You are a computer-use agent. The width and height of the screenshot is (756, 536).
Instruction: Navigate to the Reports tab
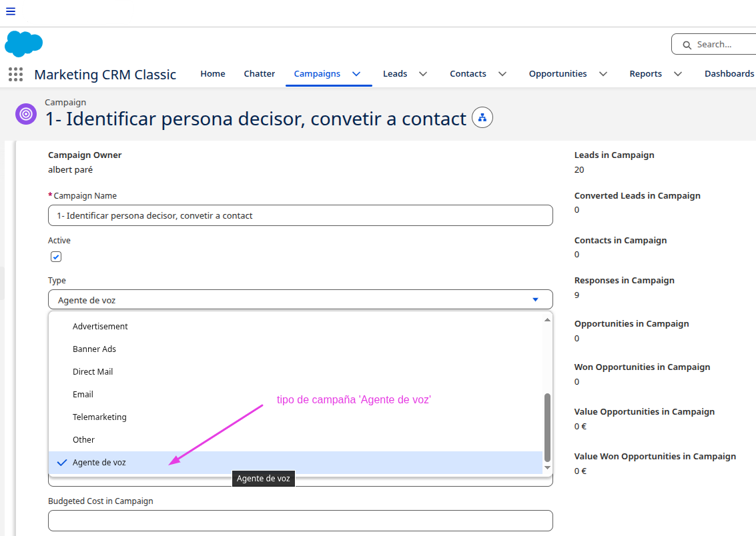tap(646, 74)
